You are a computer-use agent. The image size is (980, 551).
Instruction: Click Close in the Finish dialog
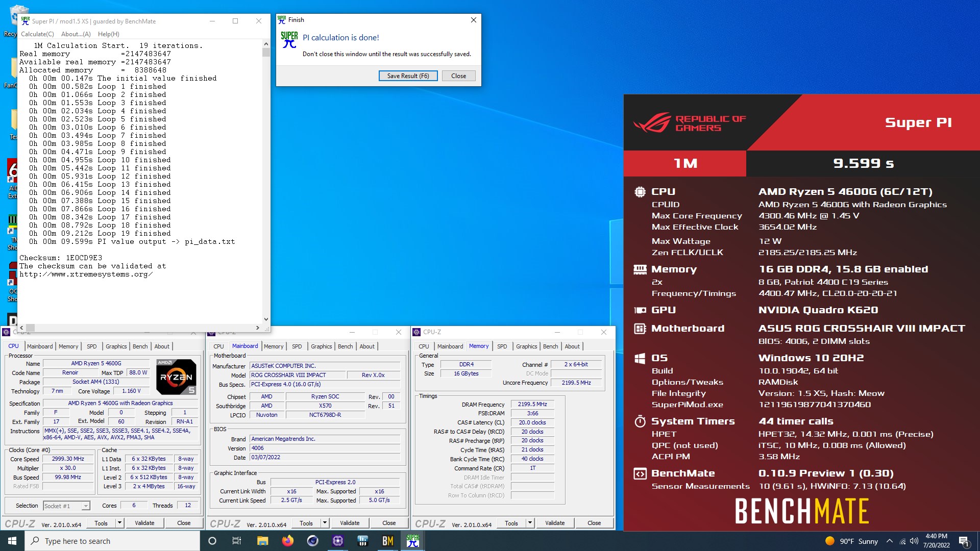(x=458, y=76)
